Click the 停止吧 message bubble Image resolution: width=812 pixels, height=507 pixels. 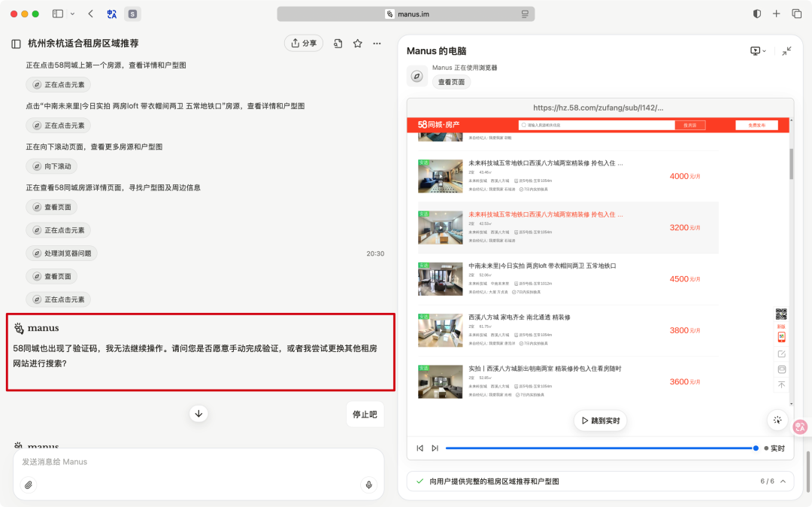point(365,414)
